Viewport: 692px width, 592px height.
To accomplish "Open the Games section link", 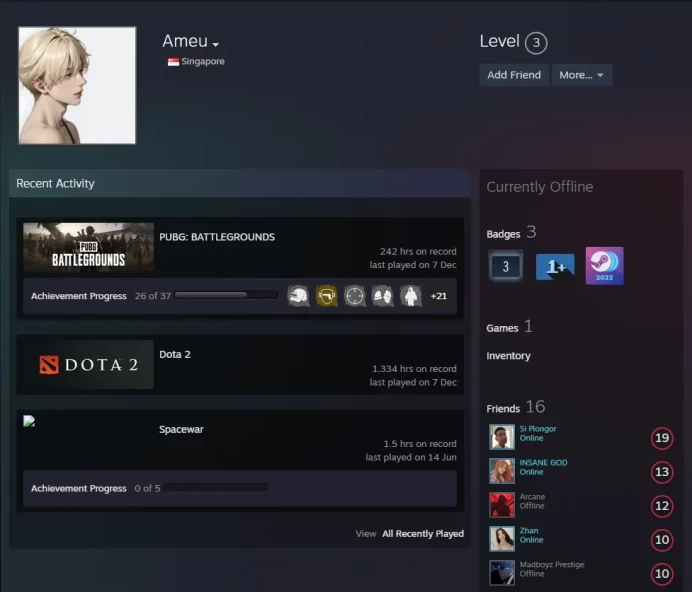I will [x=502, y=328].
